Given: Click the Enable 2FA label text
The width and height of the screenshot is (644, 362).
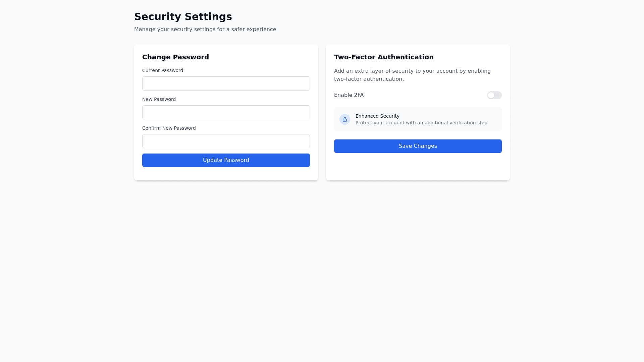Looking at the screenshot, I should coord(349,95).
